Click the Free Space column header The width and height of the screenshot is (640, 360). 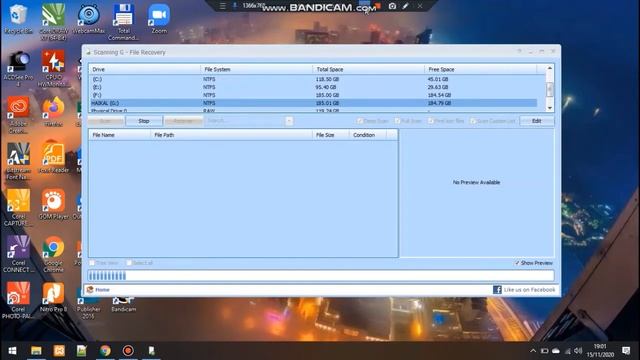481,69
